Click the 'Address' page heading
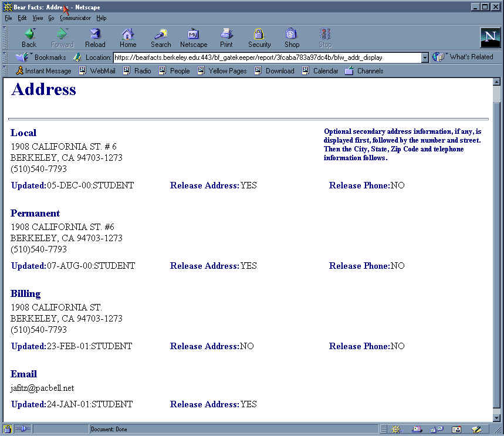Image resolution: width=504 pixels, height=436 pixels. pyautogui.click(x=43, y=90)
